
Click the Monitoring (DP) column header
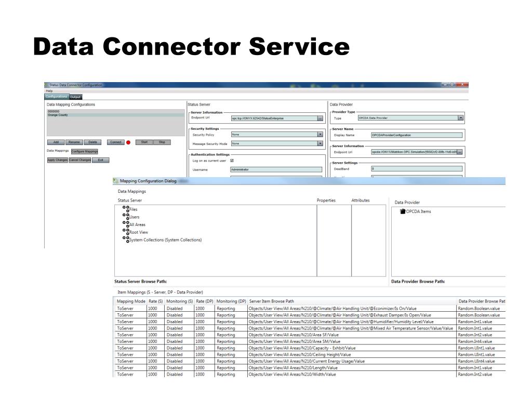tap(231, 301)
